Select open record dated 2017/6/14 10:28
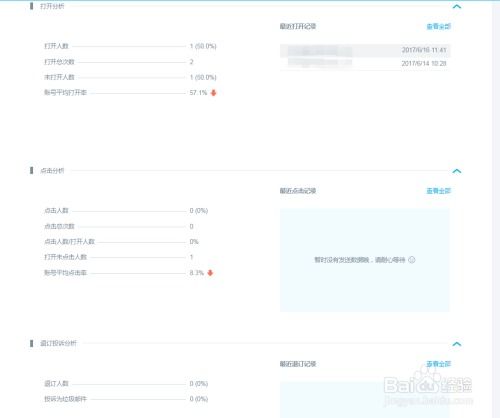The image size is (500, 418). click(365, 63)
